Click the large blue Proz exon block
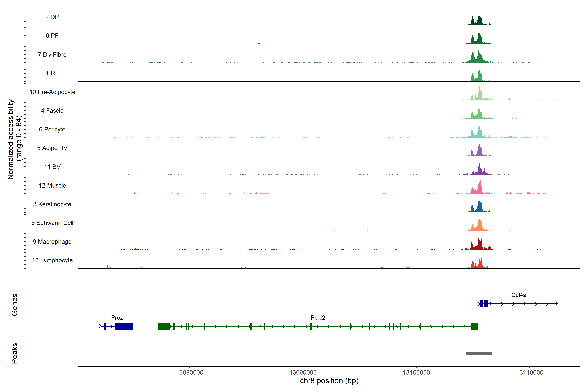Image resolution: width=588 pixels, height=392 pixels. pyautogui.click(x=124, y=326)
